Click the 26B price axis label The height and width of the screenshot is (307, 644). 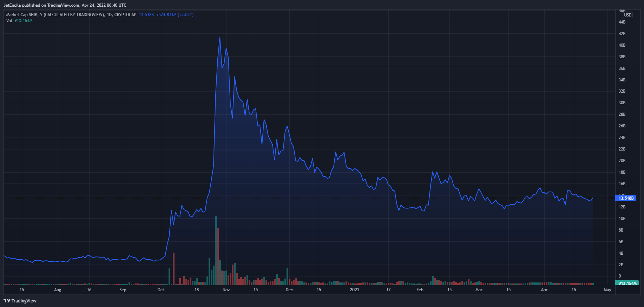coord(622,126)
